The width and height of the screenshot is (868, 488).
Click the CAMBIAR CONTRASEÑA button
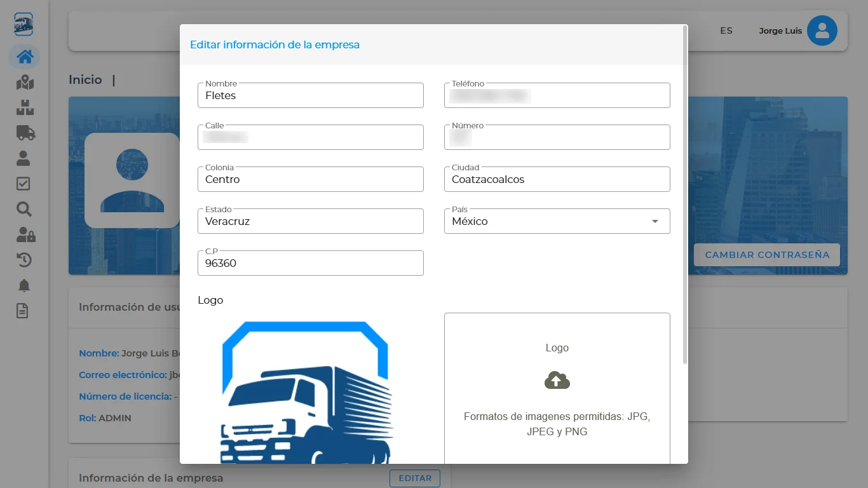coord(766,254)
